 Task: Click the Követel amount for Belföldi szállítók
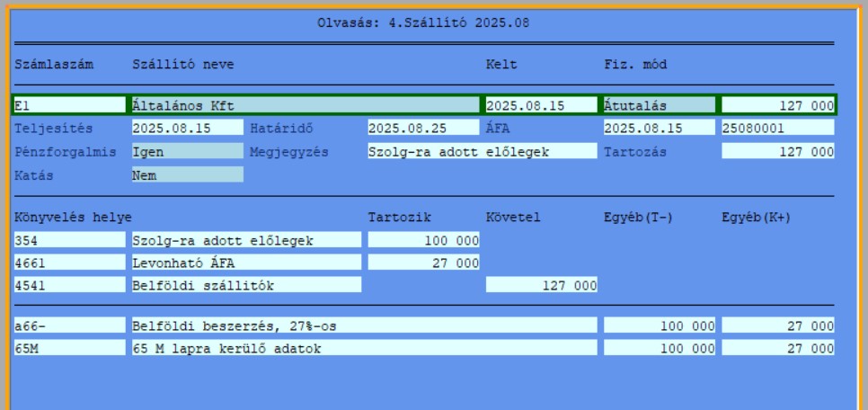point(541,286)
